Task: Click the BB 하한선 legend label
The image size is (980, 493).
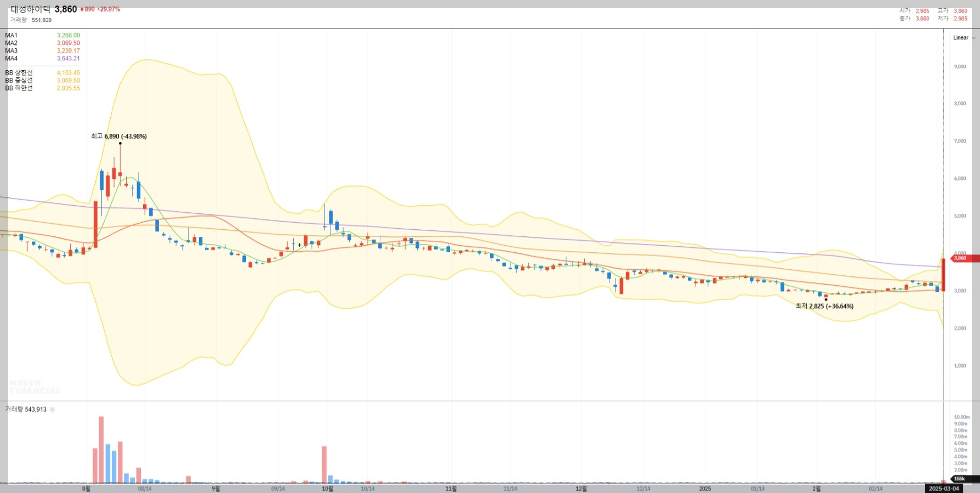Action: click(x=19, y=88)
